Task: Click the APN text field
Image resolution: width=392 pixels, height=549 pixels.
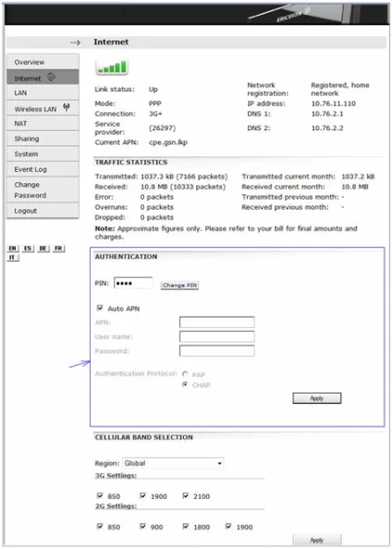Action: coord(217,323)
